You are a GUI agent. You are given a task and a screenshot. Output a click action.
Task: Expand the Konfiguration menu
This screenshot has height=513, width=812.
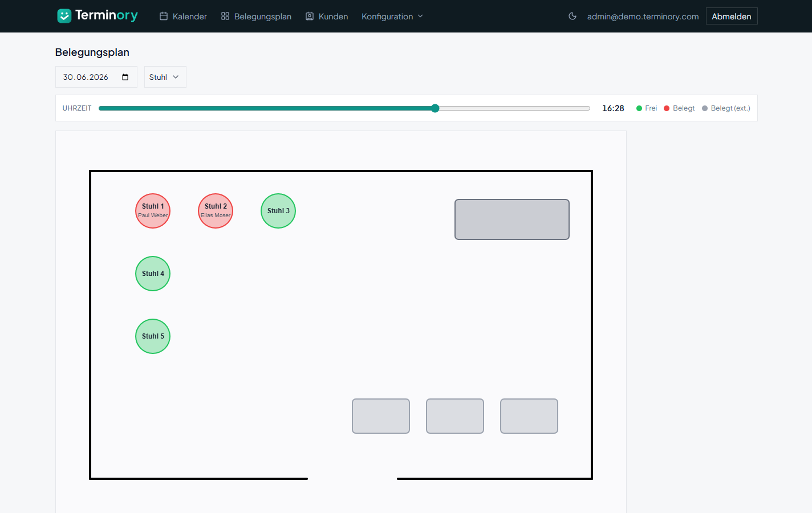pos(392,17)
